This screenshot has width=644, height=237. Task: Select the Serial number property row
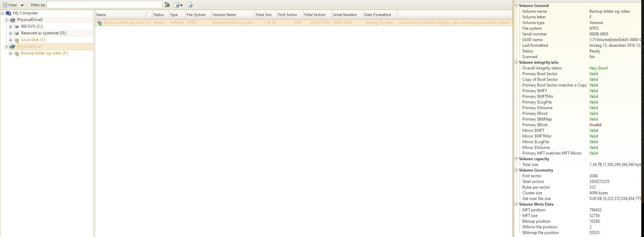[x=581, y=34]
